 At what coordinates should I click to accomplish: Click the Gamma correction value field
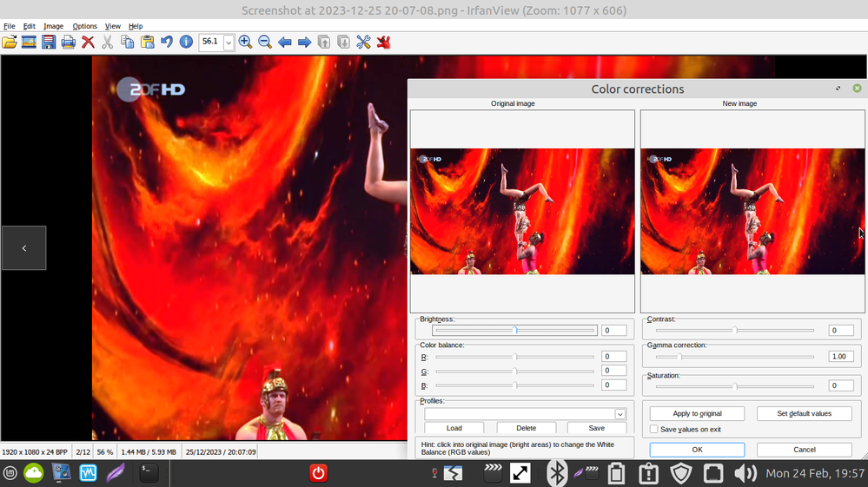click(840, 356)
